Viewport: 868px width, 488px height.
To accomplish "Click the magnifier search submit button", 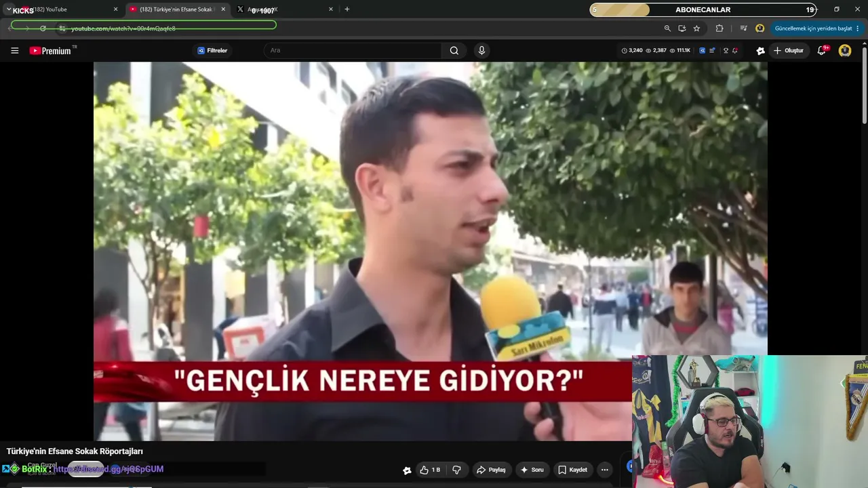I will [x=454, y=51].
